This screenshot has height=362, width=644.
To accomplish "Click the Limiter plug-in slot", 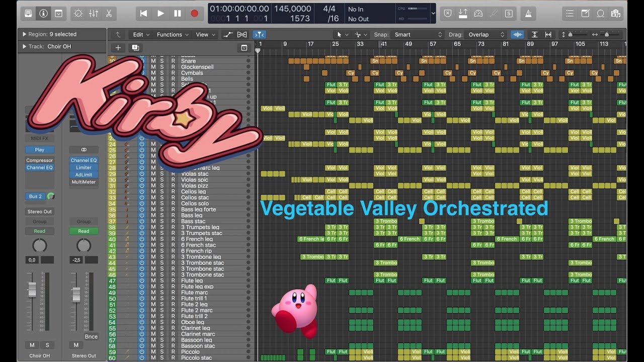I will [x=84, y=167].
